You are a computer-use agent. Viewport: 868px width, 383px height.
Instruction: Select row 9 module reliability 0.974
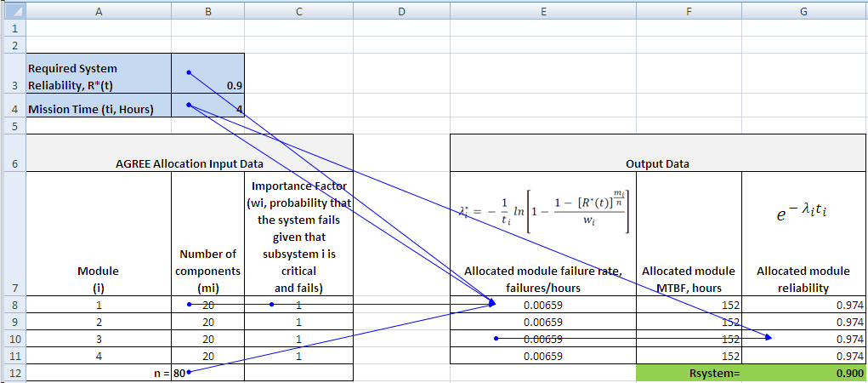pos(804,322)
